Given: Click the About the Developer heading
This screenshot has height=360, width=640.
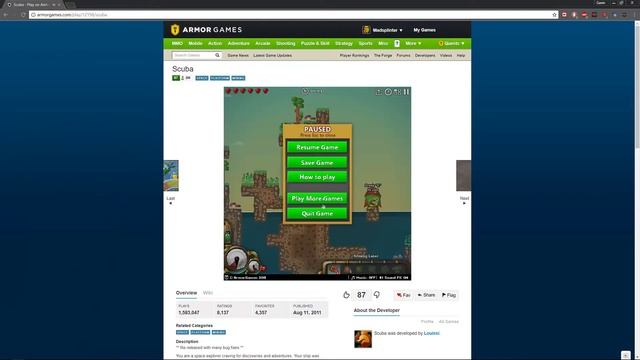Looking at the screenshot, I should coord(376,310).
